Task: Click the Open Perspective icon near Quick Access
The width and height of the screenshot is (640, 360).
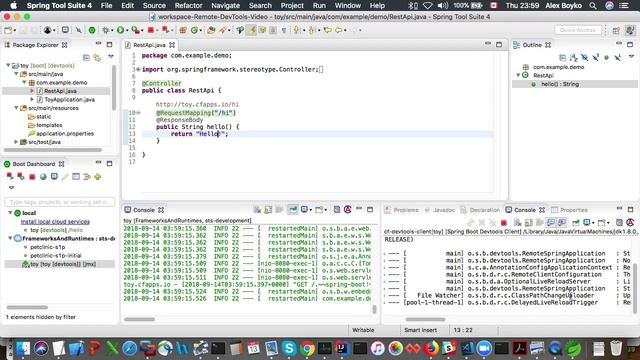Action: (616, 30)
